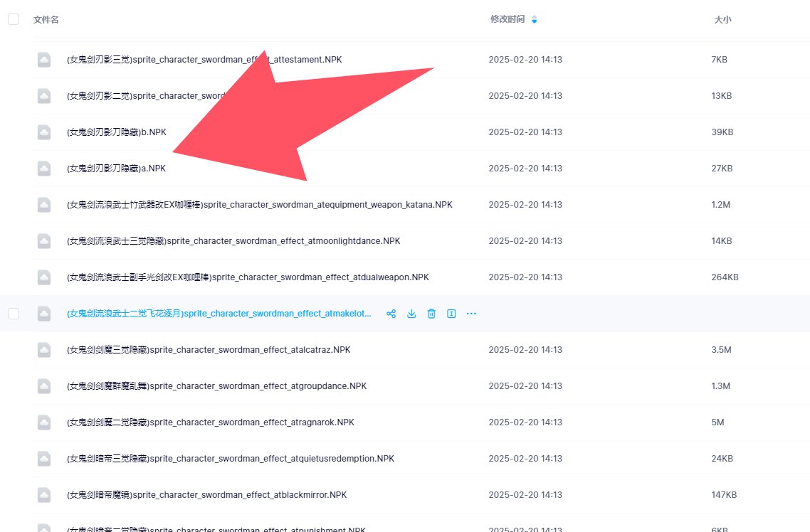This screenshot has width=810, height=532.
Task: Click file icon of atmoonlightdance.NPK row
Action: (44, 241)
